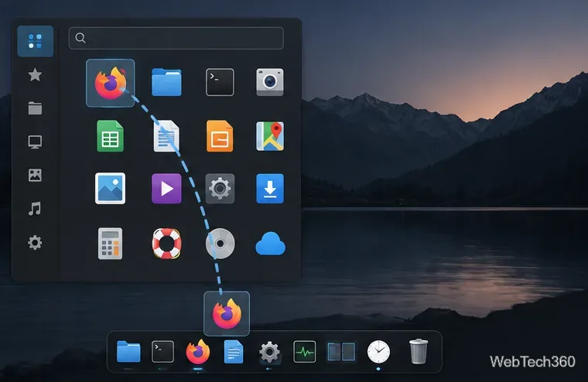
Task: Open the gear category in launcher sidebar
Action: [35, 243]
